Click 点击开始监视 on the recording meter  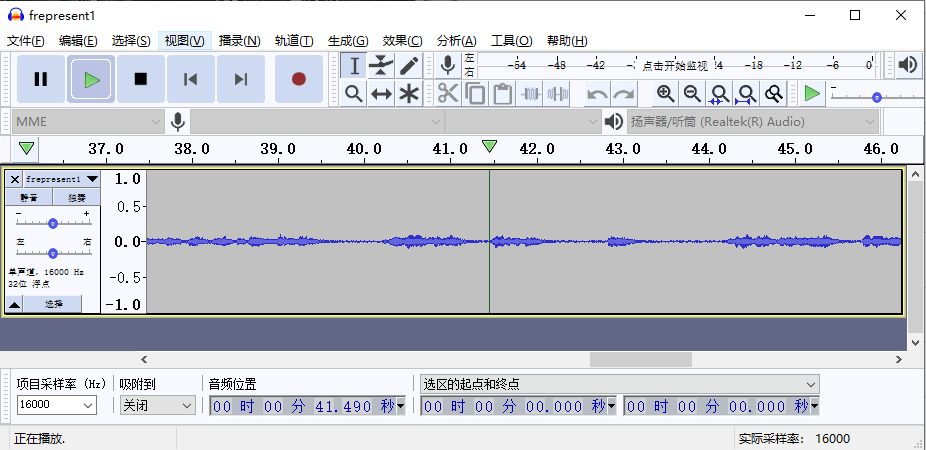[x=674, y=66]
